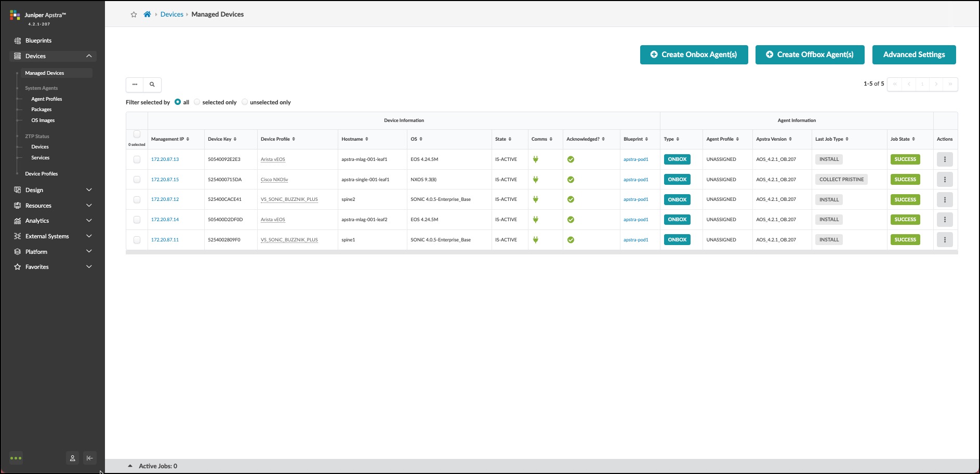980x474 pixels.
Task: Open the table search magnifier icon
Action: click(x=152, y=85)
